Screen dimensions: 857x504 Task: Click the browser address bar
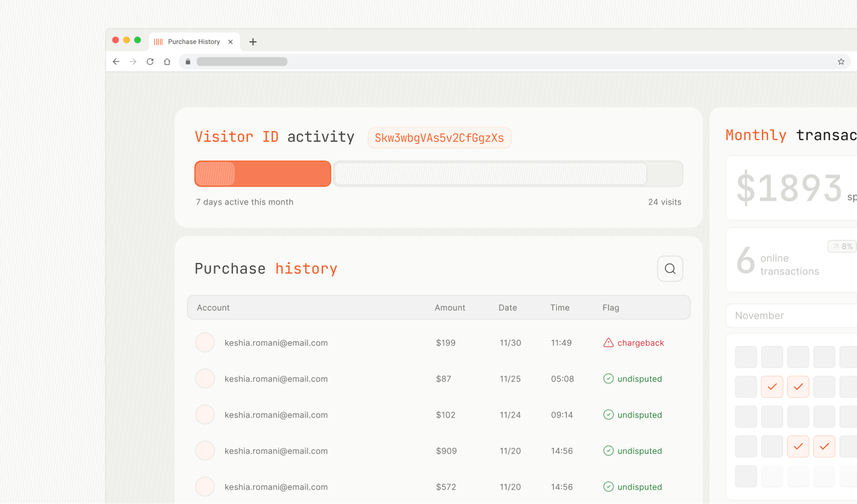(489, 62)
